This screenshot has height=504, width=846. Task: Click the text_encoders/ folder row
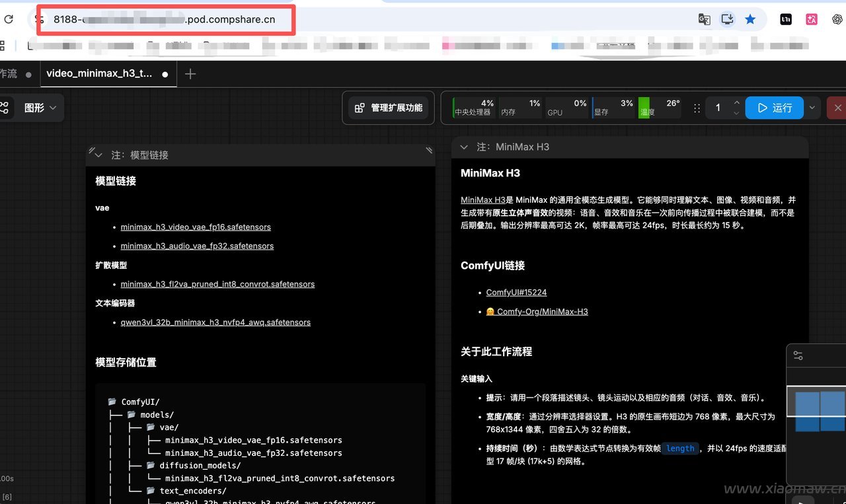click(x=186, y=491)
